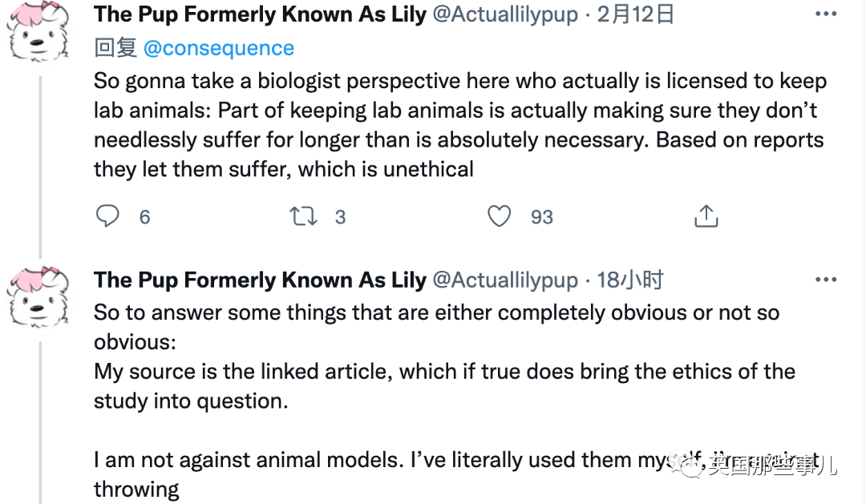This screenshot has height=504, width=866.
Task: Click display name on the first tweet
Action: pyautogui.click(x=260, y=14)
